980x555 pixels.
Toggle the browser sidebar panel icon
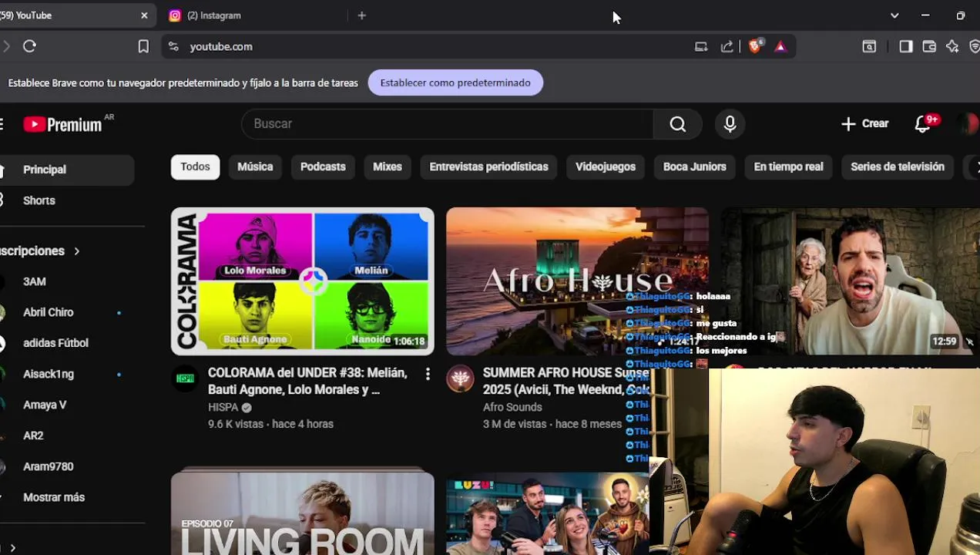pos(906,46)
